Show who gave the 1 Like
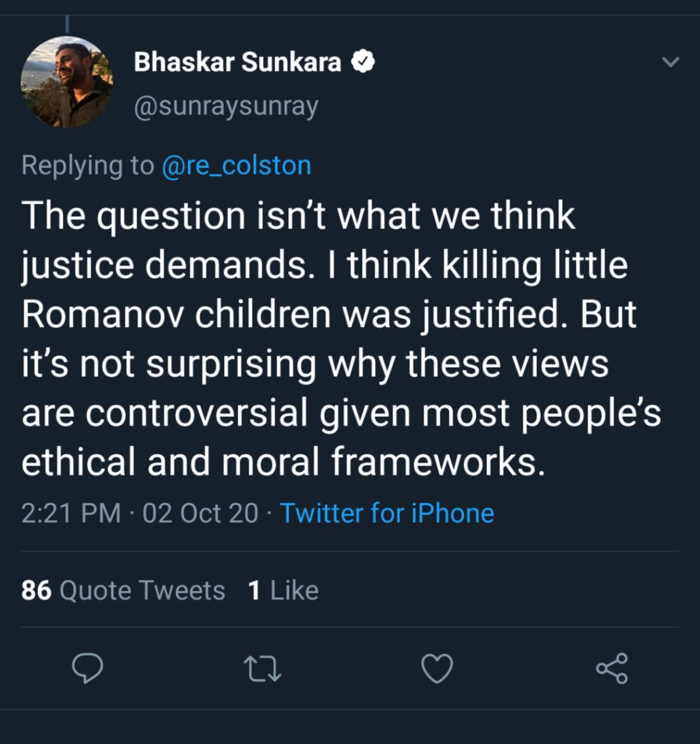Viewport: 700px width, 744px height. click(283, 591)
